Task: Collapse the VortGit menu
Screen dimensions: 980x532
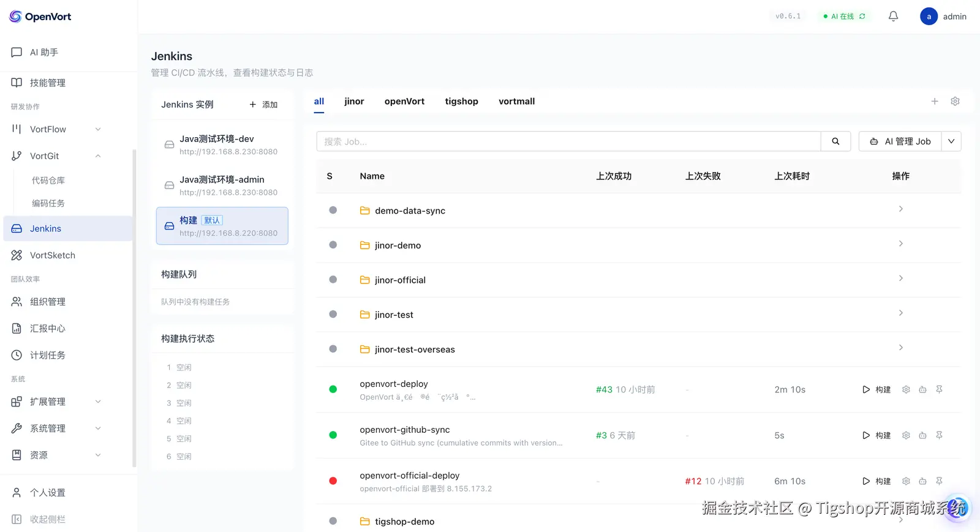Action: [x=67, y=156]
